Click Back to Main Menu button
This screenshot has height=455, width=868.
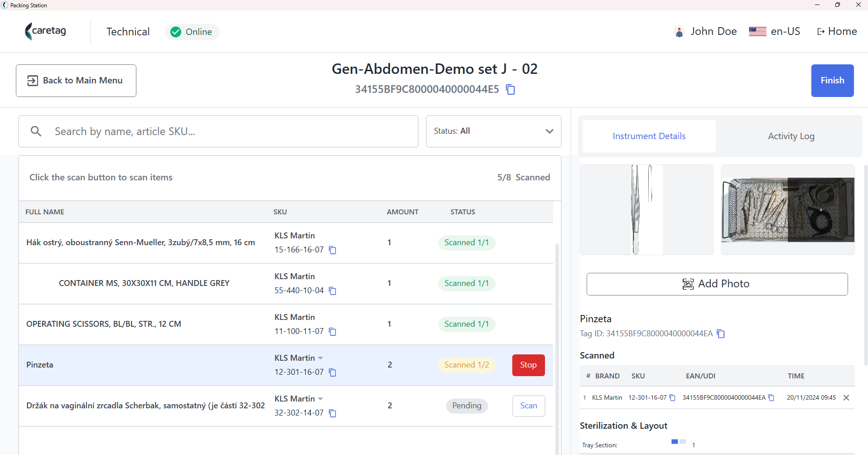point(76,81)
